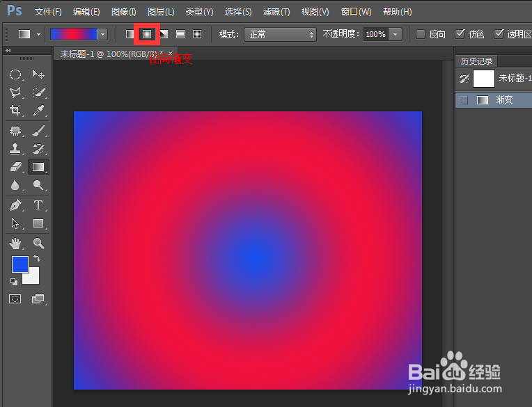Open the blue-red gradient preview editor
The image size is (532, 407).
coord(74,34)
